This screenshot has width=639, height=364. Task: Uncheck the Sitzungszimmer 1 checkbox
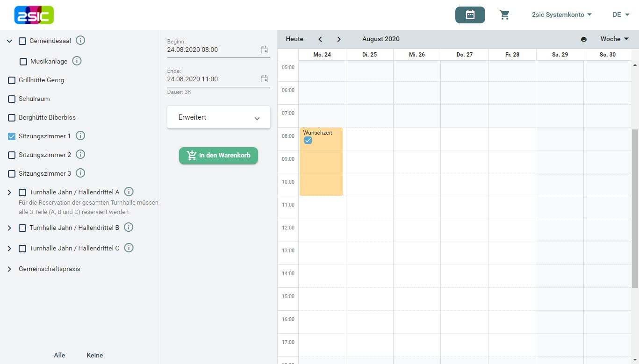point(12,136)
